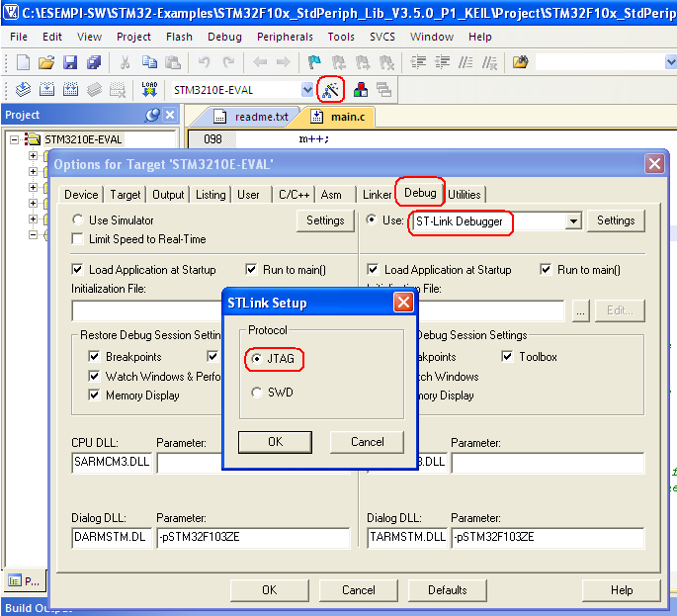Toggle Memory Display checkbox on left
677x616 pixels.
[x=94, y=395]
